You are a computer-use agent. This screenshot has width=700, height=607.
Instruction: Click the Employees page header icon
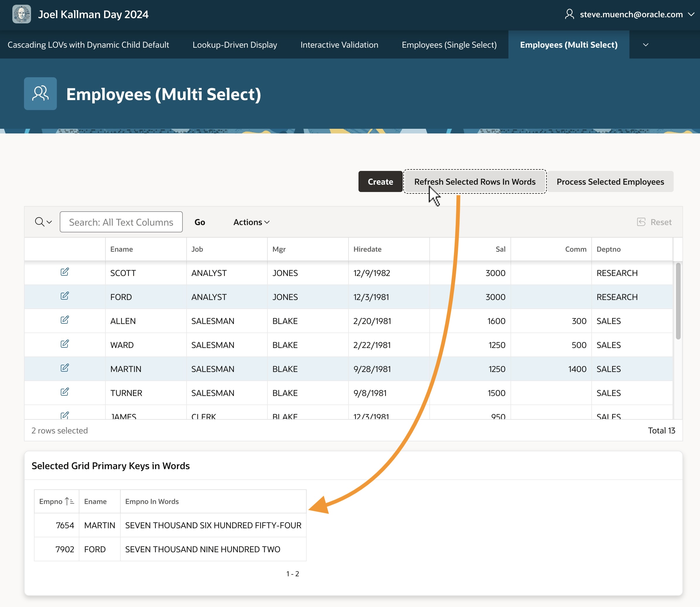click(40, 94)
